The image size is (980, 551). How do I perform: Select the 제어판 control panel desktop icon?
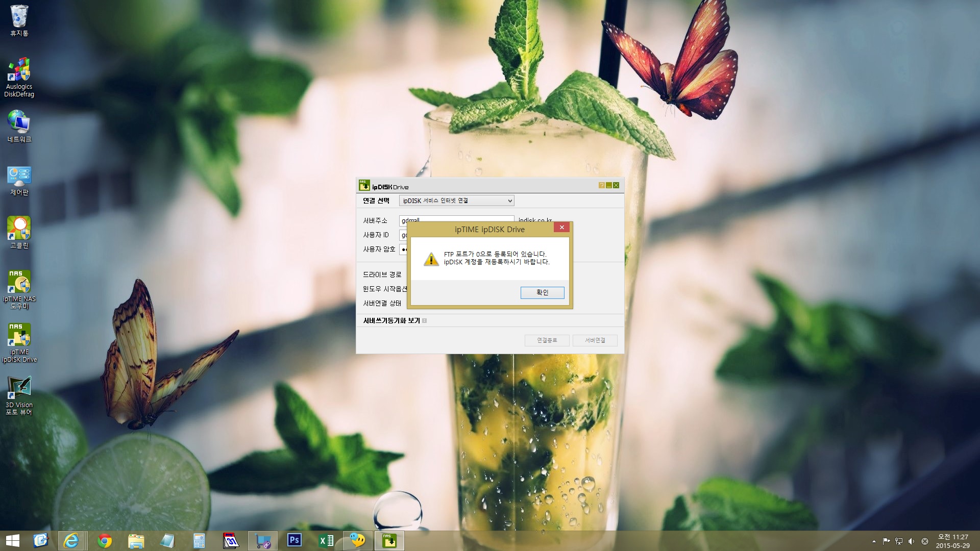pos(19,181)
